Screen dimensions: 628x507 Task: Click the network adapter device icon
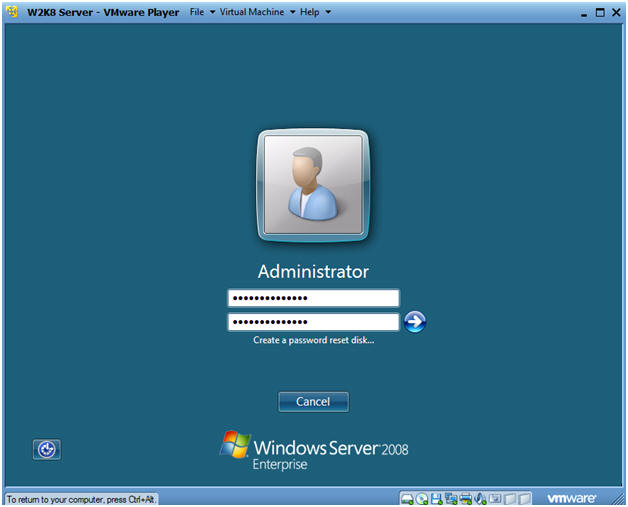(451, 499)
